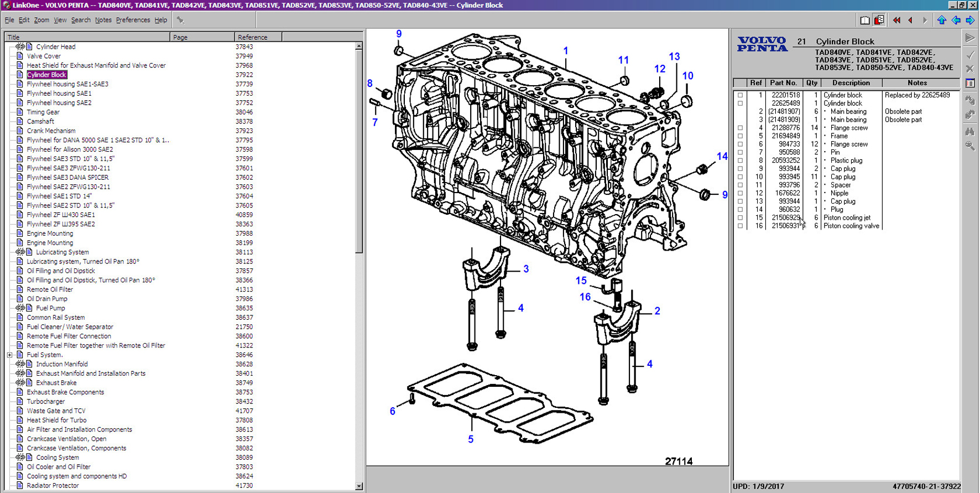
Task: Click the blue left arrow icon
Action: 956,20
